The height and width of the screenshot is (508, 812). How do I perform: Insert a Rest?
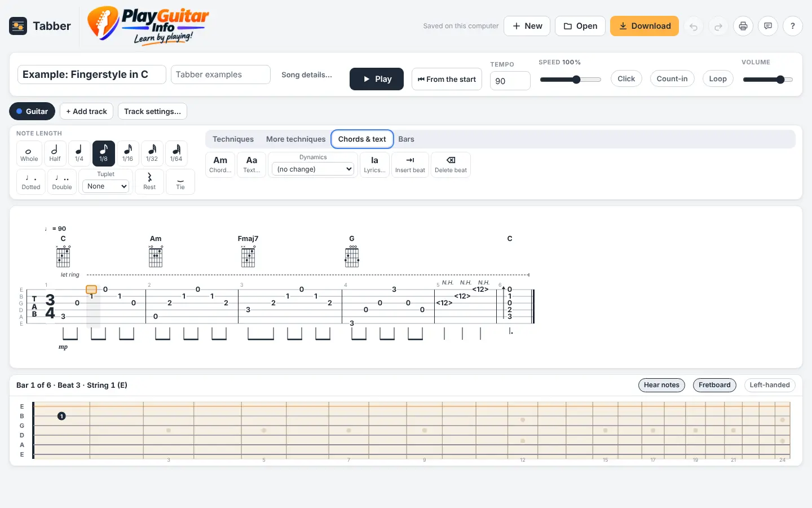tap(149, 182)
